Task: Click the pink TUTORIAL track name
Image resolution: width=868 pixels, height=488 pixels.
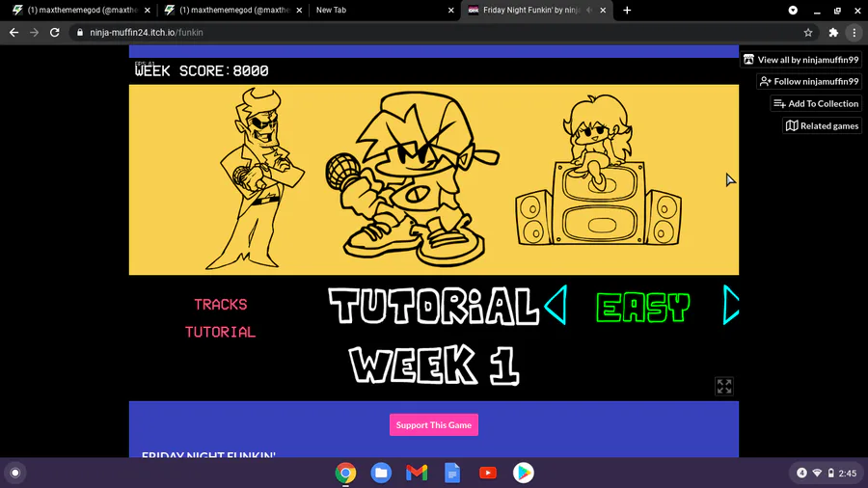Action: 220,332
